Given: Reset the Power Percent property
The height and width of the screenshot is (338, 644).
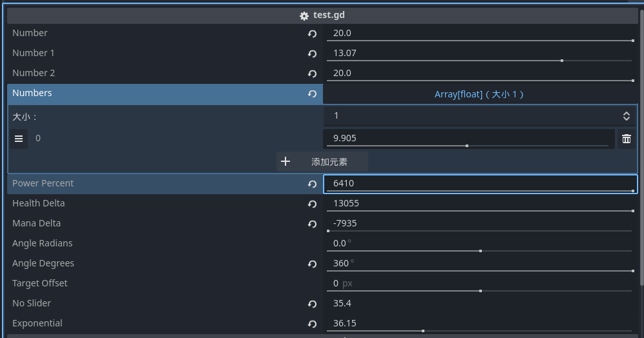Looking at the screenshot, I should [313, 184].
